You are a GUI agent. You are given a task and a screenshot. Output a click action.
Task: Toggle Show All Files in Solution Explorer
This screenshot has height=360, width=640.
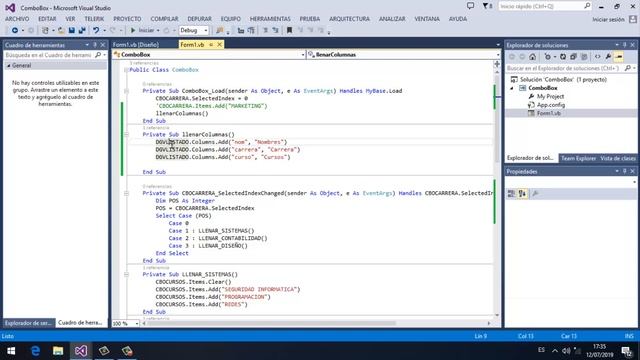[584, 57]
